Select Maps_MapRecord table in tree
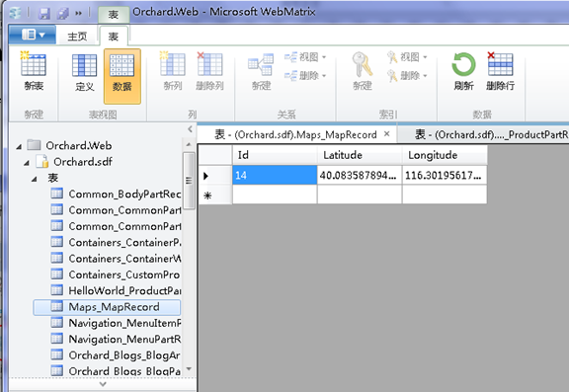Viewport: 569px width, 392px height. 107,307
